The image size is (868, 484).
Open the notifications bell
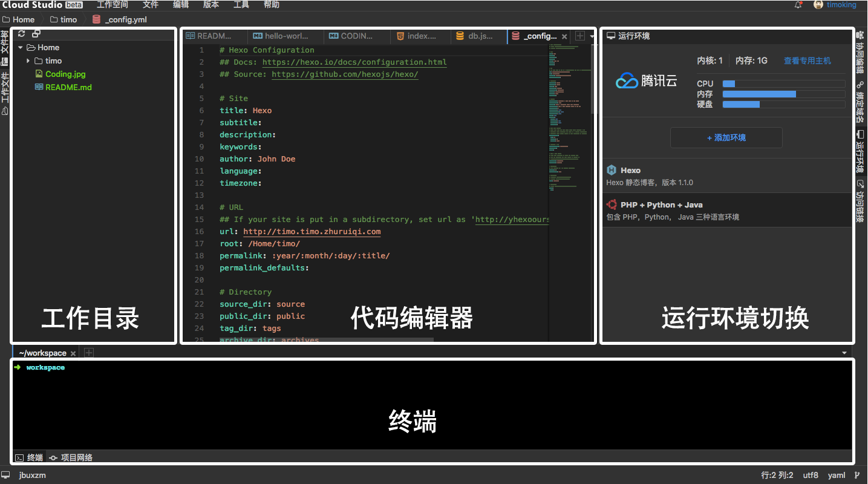click(x=798, y=5)
